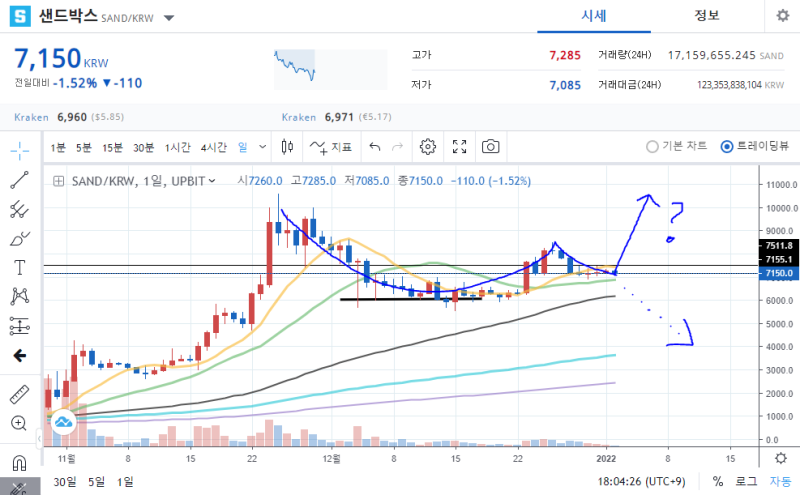Screen dimensions: 800x495
Task: Select the 1분 interval
Action: pyautogui.click(x=58, y=147)
